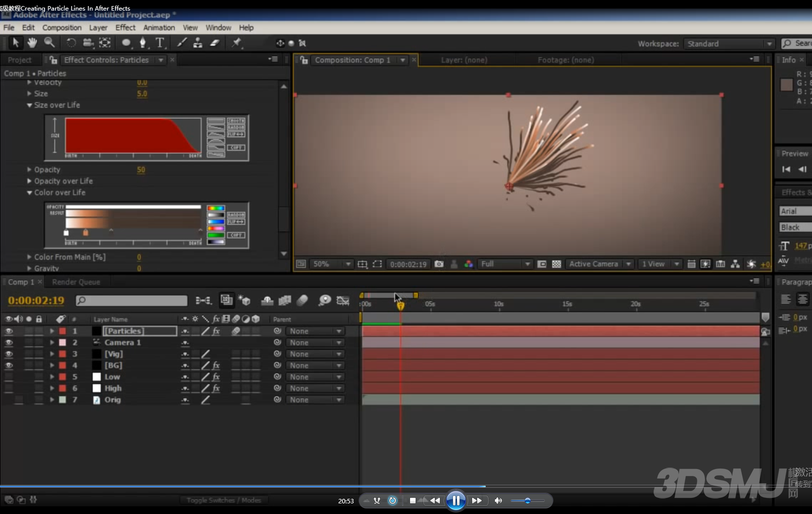Open the Full resolution dropdown
The image size is (812, 514).
click(505, 264)
